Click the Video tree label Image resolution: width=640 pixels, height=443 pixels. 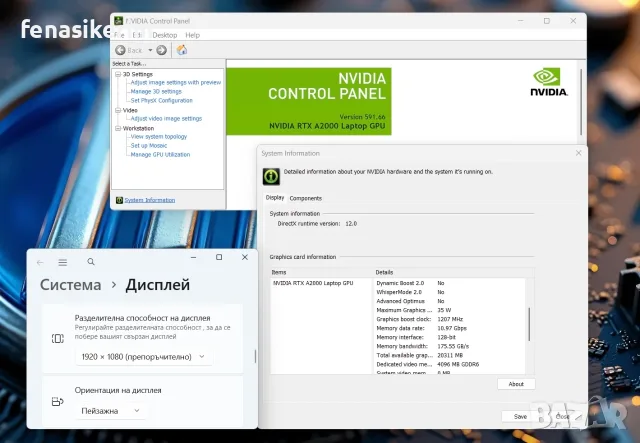coord(130,110)
